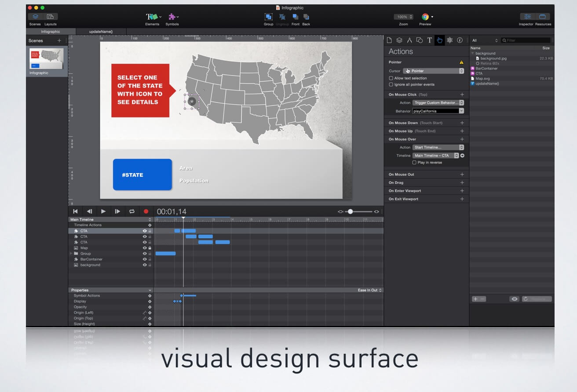Expand the Group layer in timeline

click(71, 254)
